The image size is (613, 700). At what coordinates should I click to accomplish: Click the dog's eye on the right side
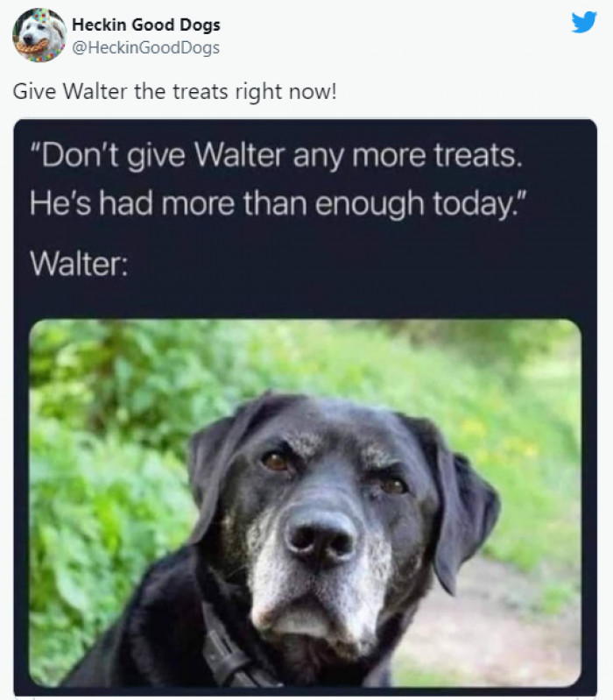click(x=393, y=485)
